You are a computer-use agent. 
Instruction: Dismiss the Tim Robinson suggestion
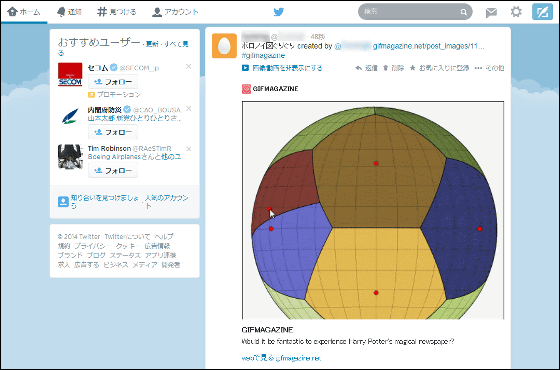point(189,149)
